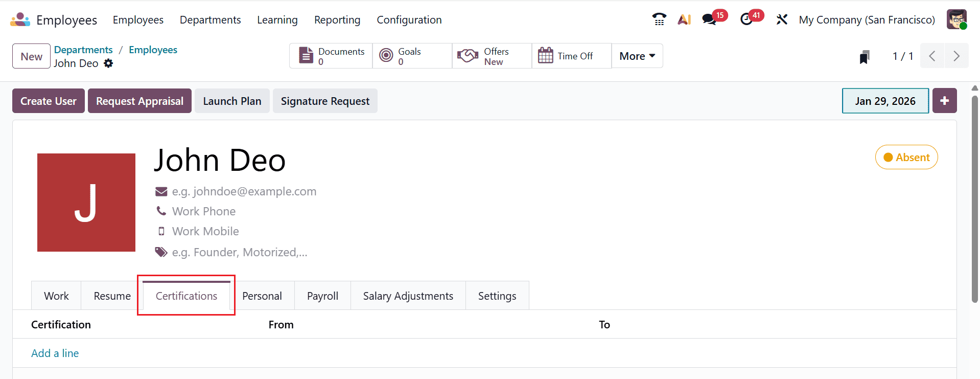Switch to the Salary Adjustments tab
This screenshot has width=980, height=379.
(408, 296)
